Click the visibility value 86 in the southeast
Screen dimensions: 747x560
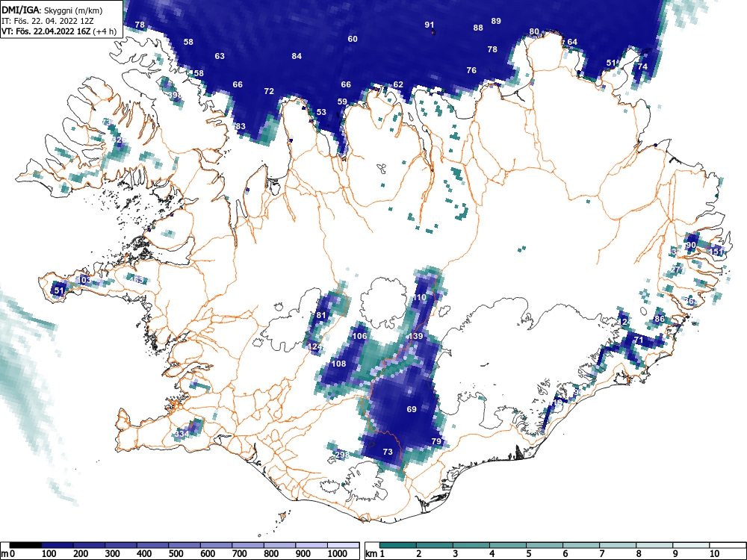(660, 319)
